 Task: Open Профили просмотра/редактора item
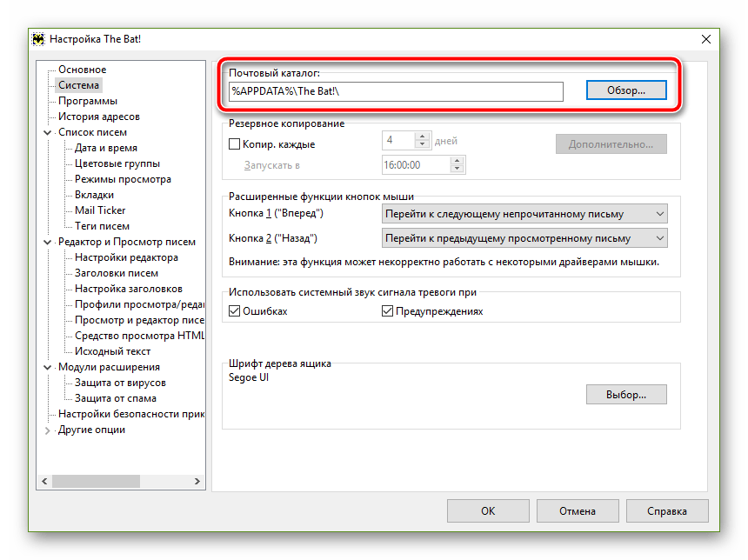(x=139, y=305)
